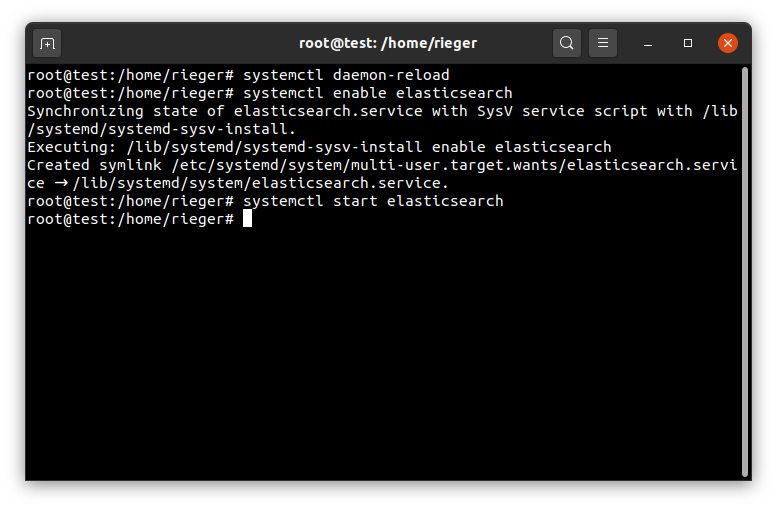Open the hamburger menu
This screenshot has width=777, height=509.
603,43
